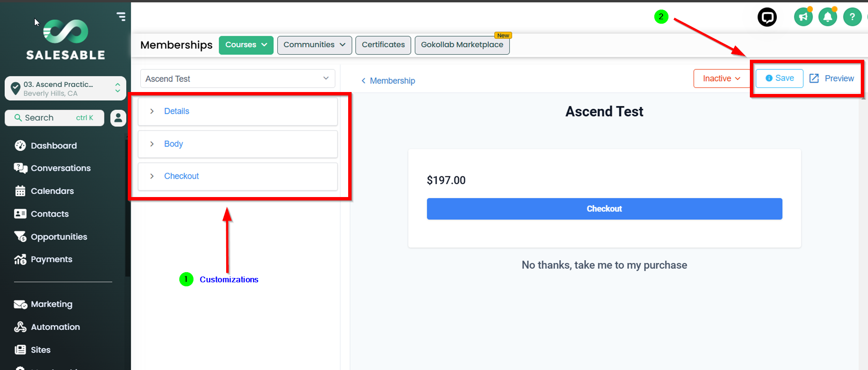Click the search magnifier icon

click(x=18, y=118)
